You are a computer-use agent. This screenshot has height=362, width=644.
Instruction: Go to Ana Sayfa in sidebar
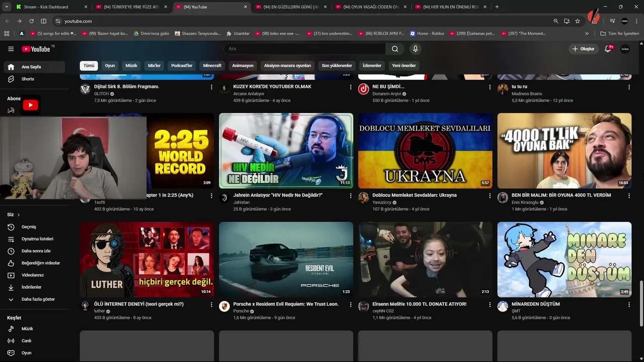34,67
